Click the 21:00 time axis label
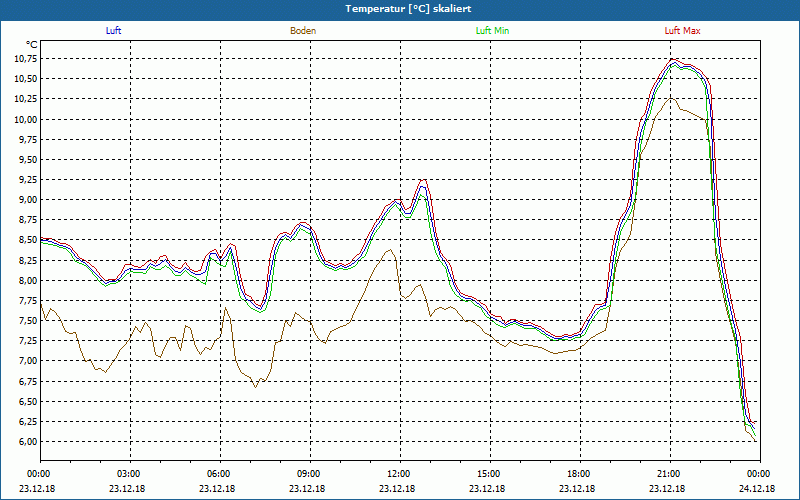 tap(668, 474)
